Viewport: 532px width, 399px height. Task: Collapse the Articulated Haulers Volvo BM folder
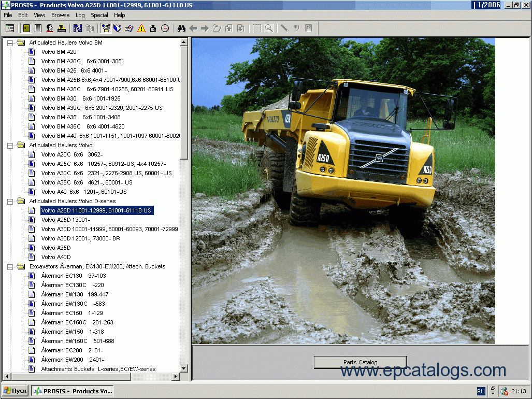(x=10, y=42)
